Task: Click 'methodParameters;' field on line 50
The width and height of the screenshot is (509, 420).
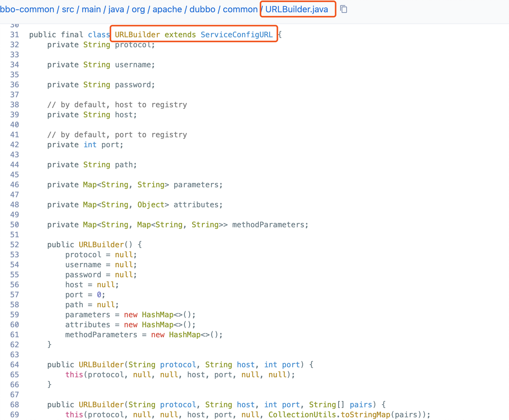Action: pos(270,225)
